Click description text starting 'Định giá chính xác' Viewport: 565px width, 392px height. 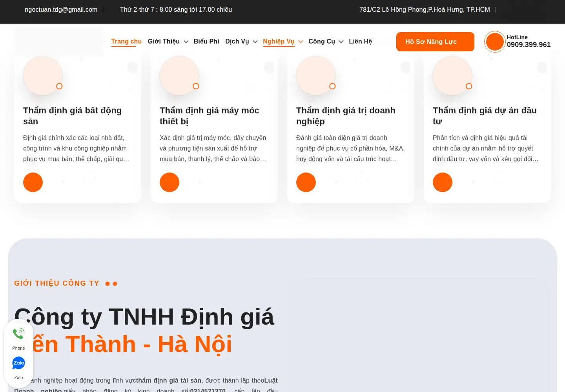pos(77,149)
